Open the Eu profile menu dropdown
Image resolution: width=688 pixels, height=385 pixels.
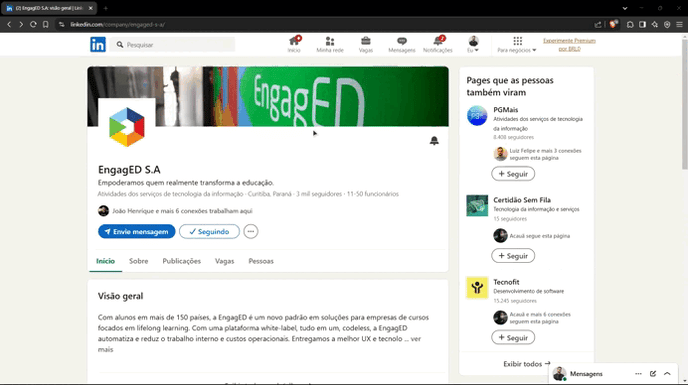473,44
